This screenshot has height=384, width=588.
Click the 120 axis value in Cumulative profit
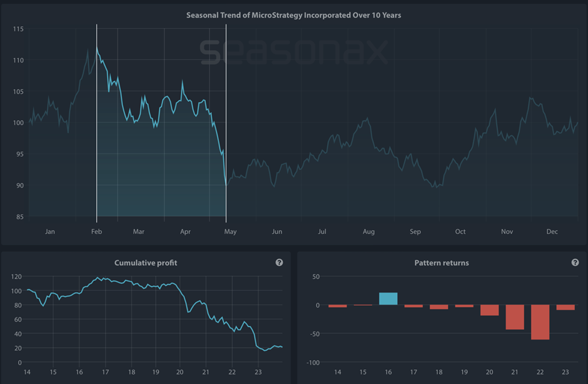(16, 277)
